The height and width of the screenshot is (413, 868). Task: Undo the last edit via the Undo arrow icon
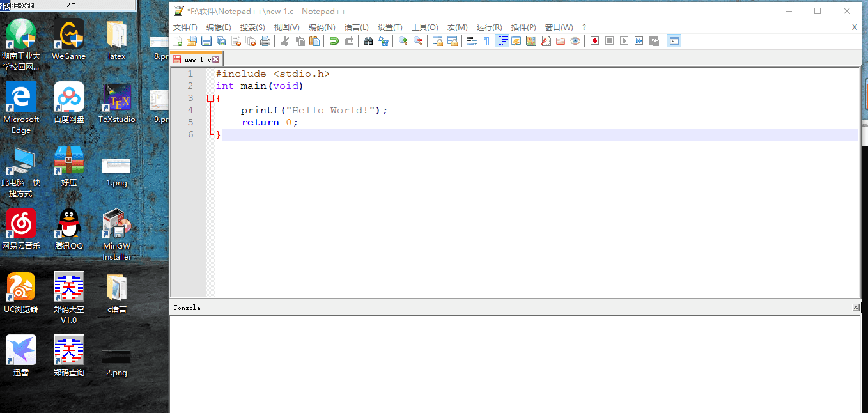(x=332, y=40)
